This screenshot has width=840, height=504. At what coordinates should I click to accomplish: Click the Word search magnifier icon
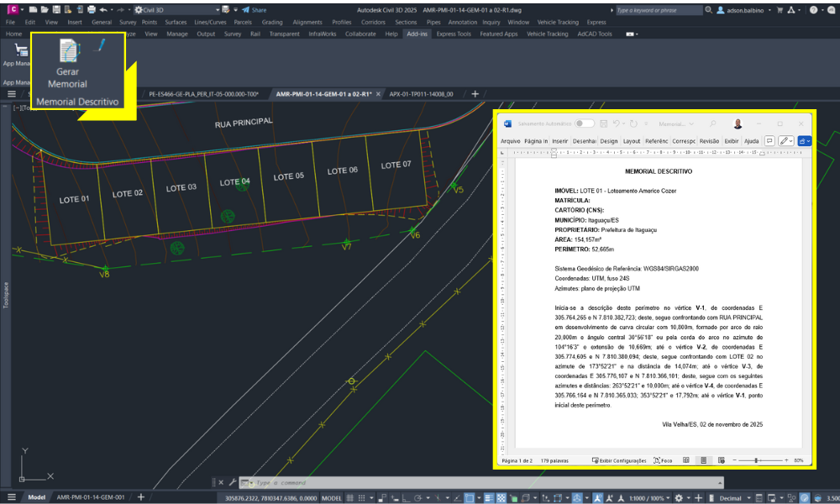click(712, 123)
